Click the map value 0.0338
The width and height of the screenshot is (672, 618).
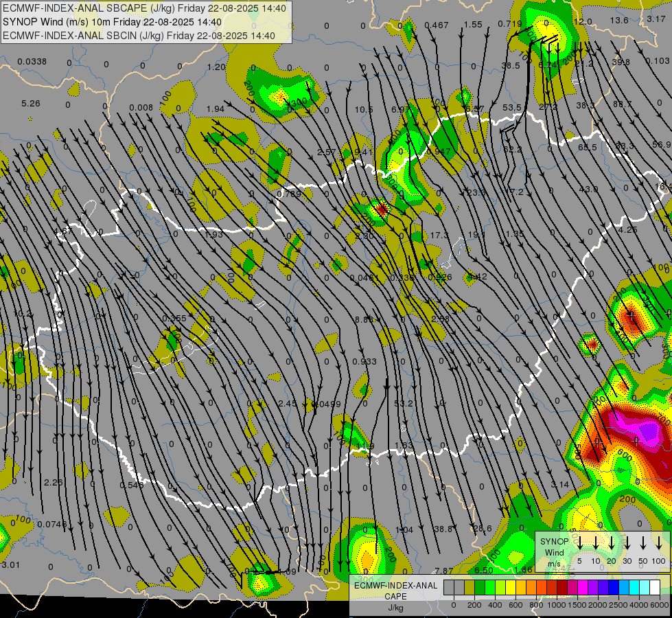tap(32, 62)
